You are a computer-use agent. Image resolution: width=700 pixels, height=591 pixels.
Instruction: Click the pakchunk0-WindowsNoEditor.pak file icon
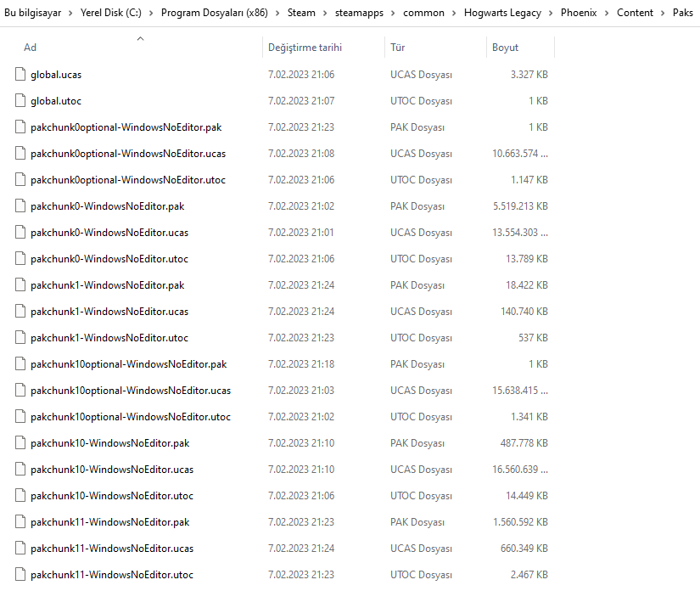pos(20,206)
